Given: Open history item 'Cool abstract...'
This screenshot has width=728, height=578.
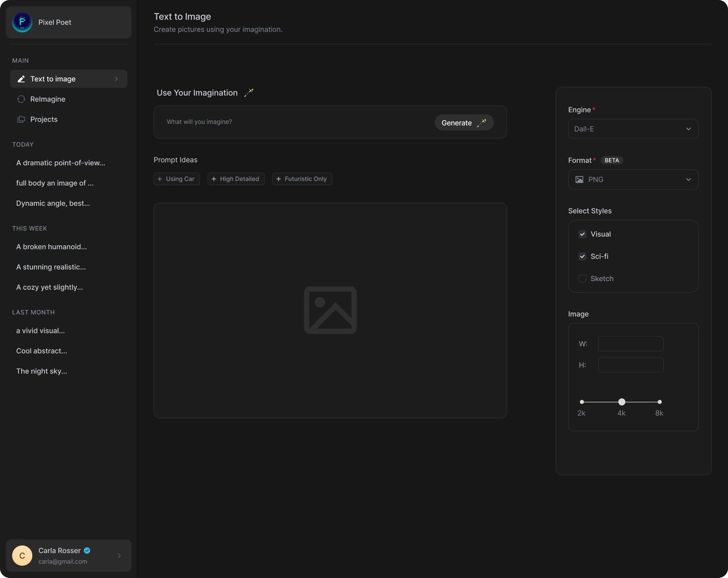Looking at the screenshot, I should point(42,351).
